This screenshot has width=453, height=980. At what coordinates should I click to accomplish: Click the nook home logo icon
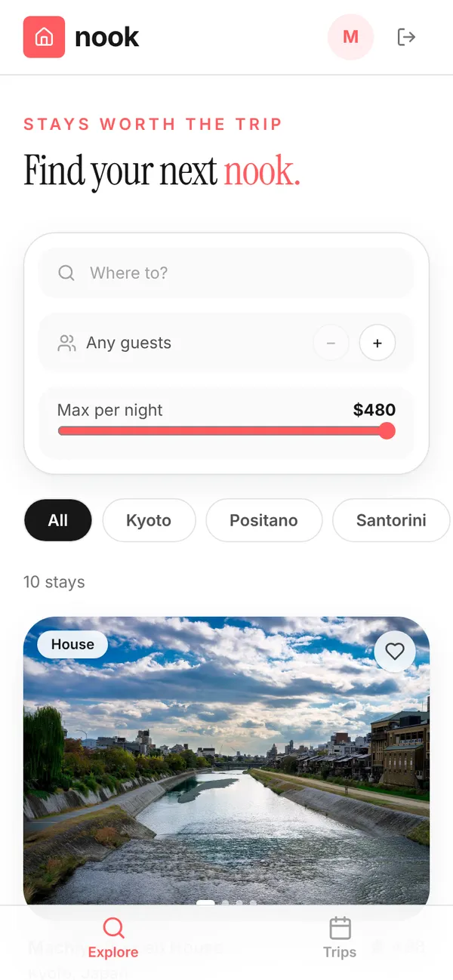(x=44, y=37)
